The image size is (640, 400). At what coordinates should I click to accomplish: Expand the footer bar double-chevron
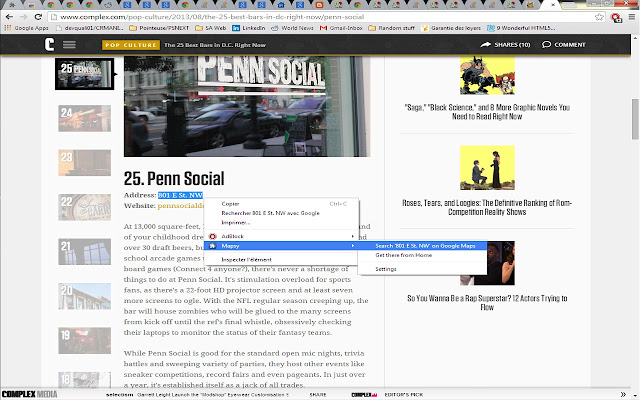623,394
